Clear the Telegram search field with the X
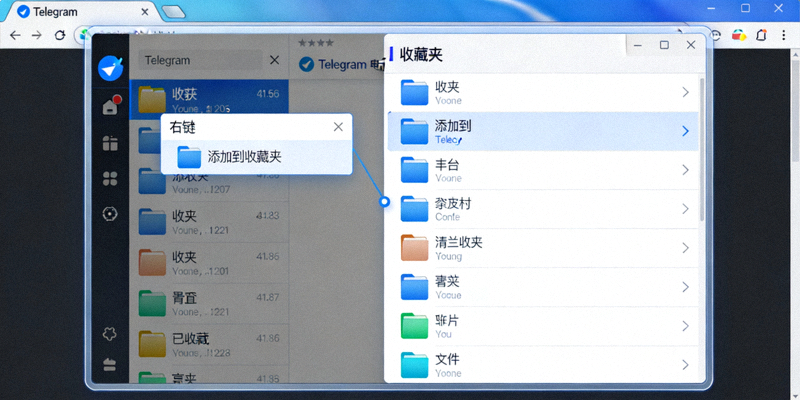The height and width of the screenshot is (400, 800). [274, 60]
